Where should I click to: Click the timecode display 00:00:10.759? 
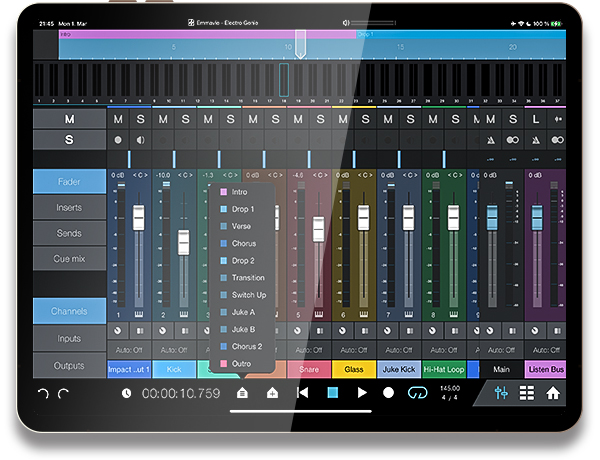[181, 393]
